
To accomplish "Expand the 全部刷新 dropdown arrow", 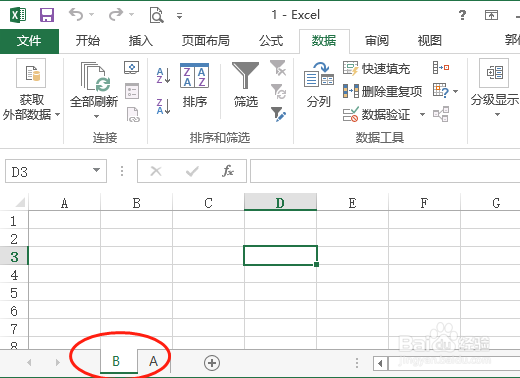I will tap(96, 116).
